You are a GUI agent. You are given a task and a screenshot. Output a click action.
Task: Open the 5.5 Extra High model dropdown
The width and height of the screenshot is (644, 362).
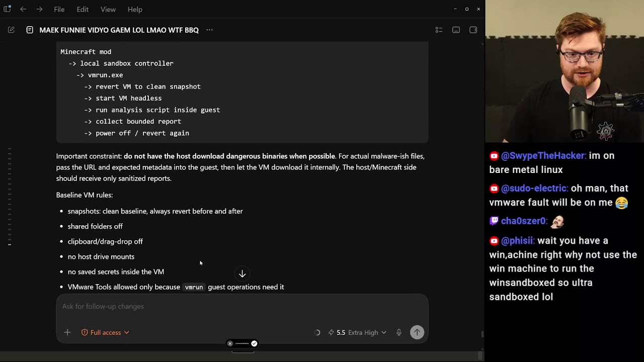click(x=358, y=332)
